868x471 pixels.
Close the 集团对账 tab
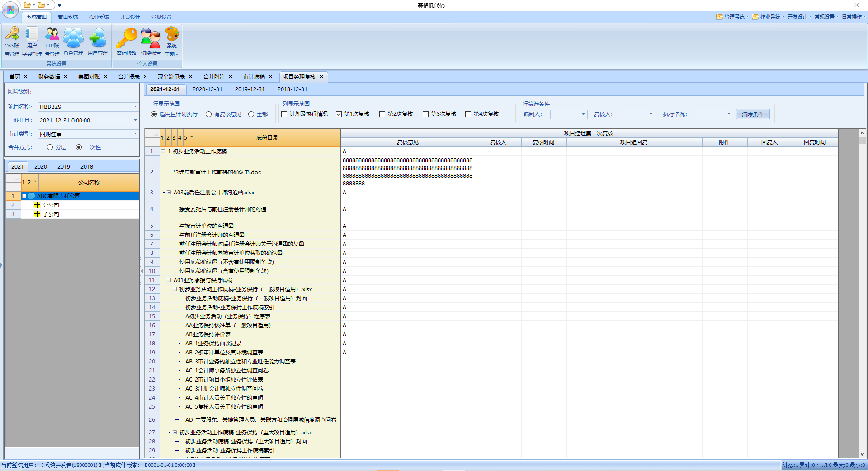pyautogui.click(x=105, y=77)
